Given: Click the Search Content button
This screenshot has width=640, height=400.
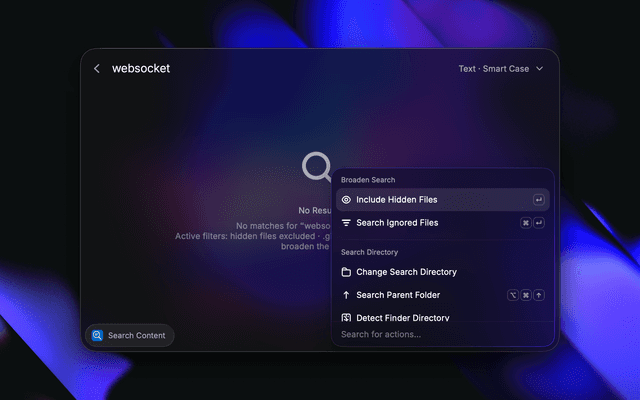Looking at the screenshot, I should (x=130, y=336).
